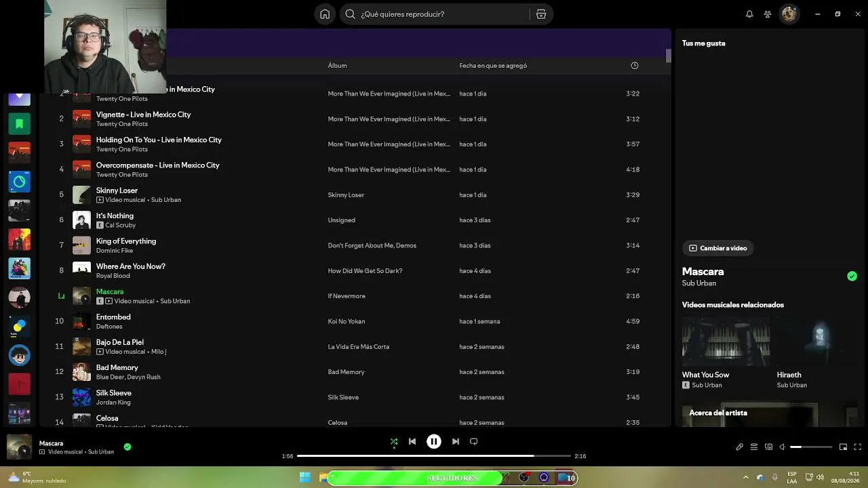Open the friend activity icon
868x488 pixels.
768,14
